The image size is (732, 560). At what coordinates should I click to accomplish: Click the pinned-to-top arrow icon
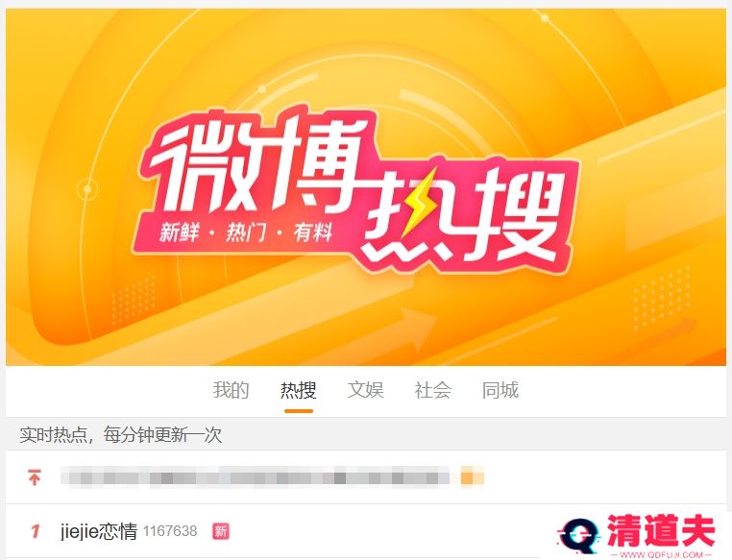[34, 477]
